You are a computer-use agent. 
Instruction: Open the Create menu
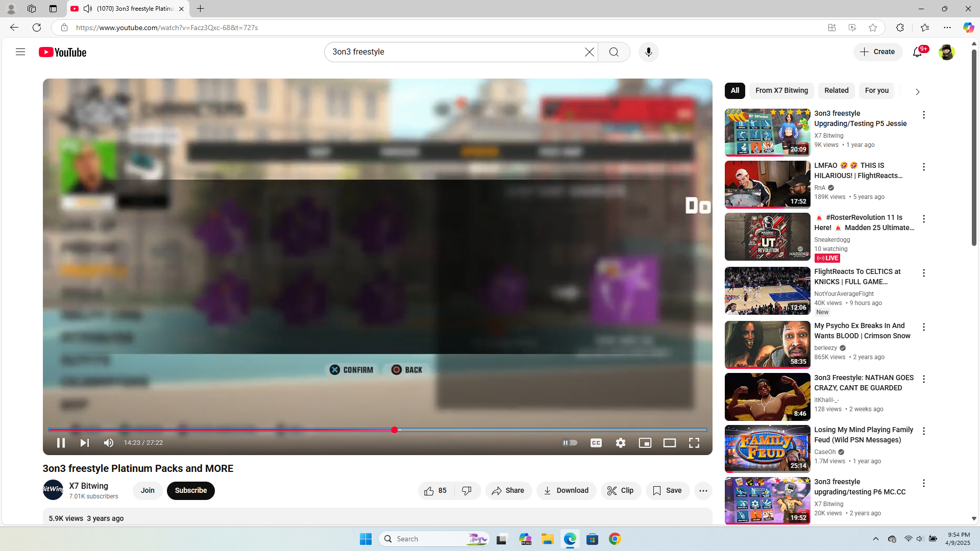pos(878,52)
